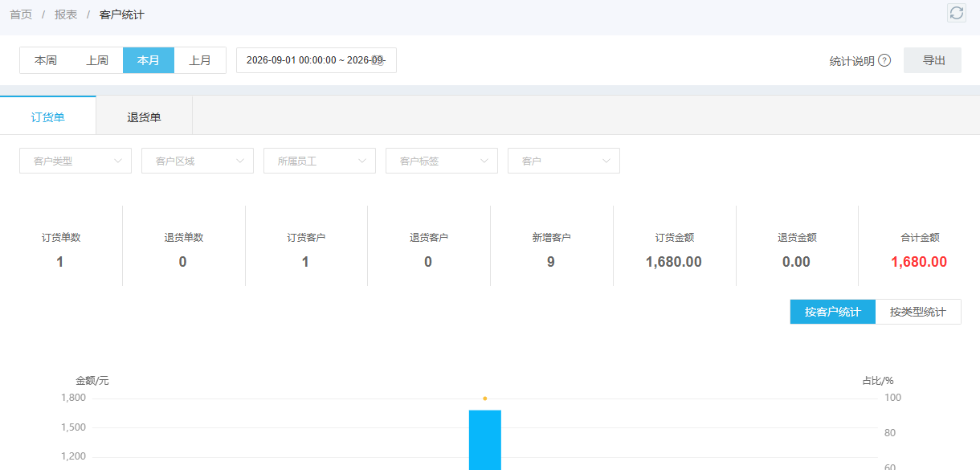The image size is (980, 470).
Task: Go to 首页 in breadcrumb
Action: [x=21, y=14]
